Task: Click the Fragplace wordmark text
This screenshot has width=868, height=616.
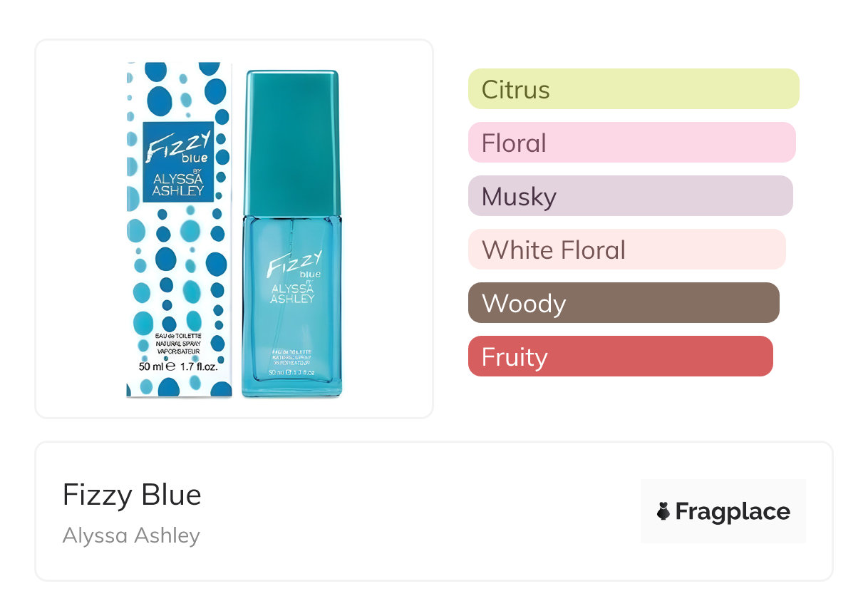Action: point(733,512)
